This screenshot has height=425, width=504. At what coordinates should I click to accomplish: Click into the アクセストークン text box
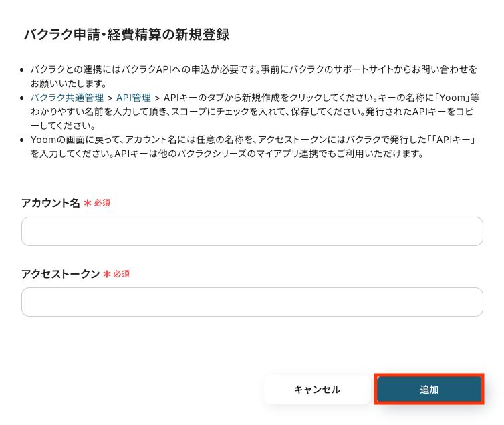(252, 302)
